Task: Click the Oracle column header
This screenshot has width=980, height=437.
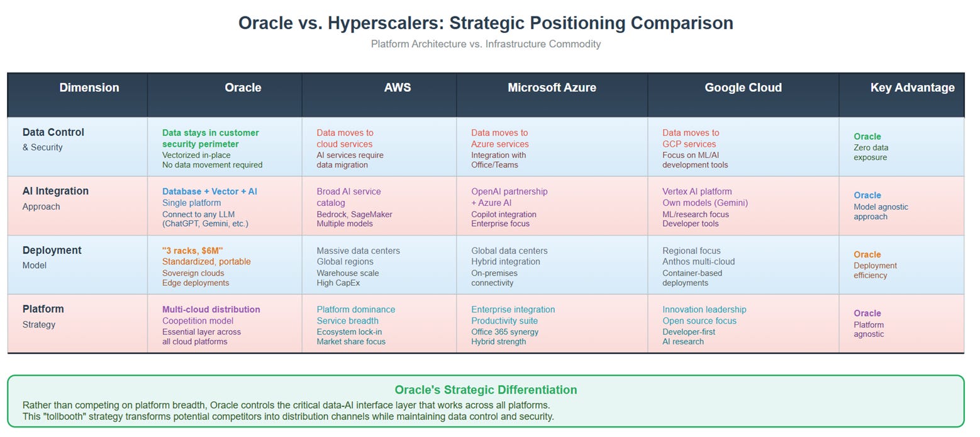Action: pyautogui.click(x=243, y=88)
